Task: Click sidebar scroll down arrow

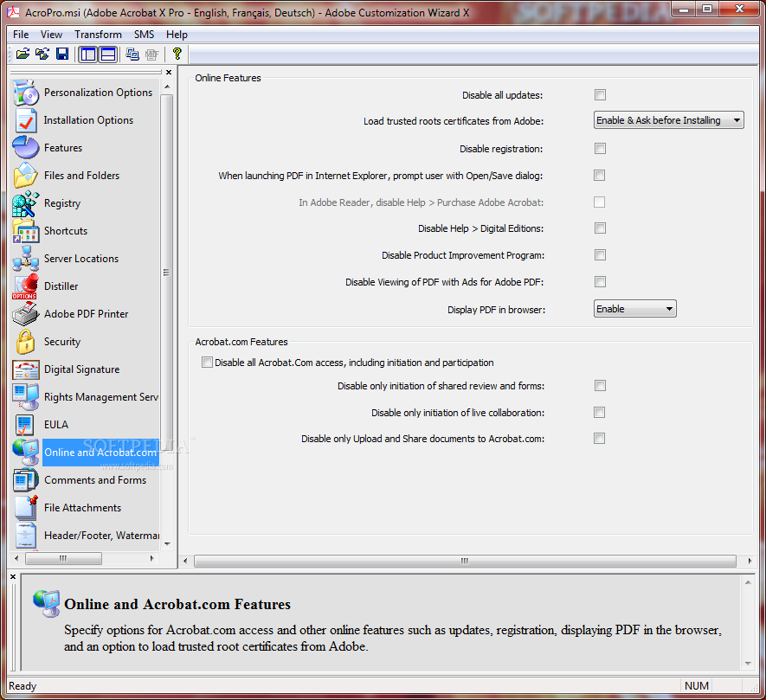Action: coord(167,543)
